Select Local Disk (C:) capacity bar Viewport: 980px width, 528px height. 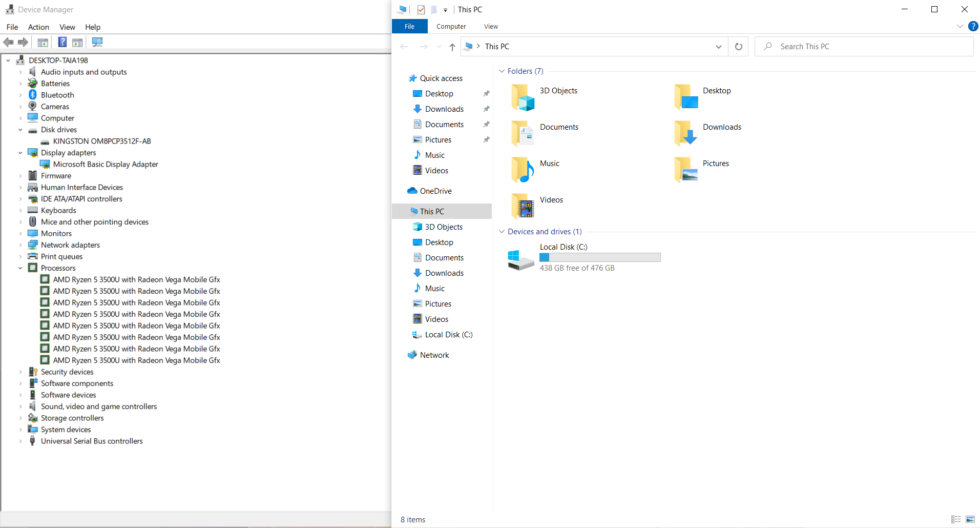[600, 257]
